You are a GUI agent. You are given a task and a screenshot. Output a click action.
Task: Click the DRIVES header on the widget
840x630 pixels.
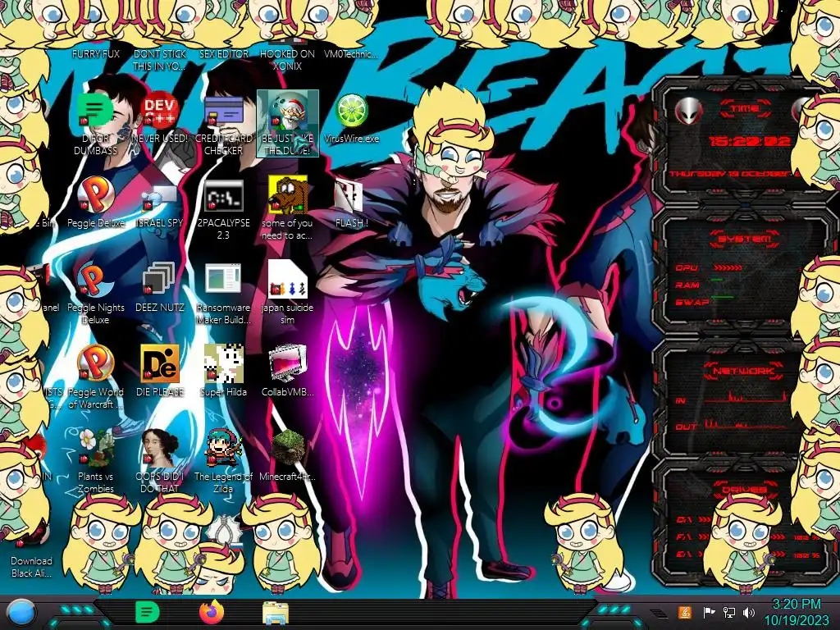click(x=744, y=489)
